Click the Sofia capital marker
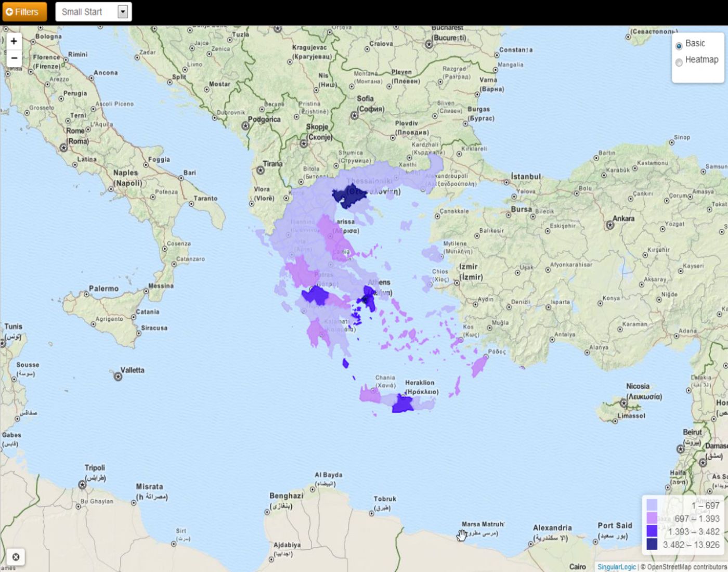This screenshot has width=728, height=572. point(354,115)
